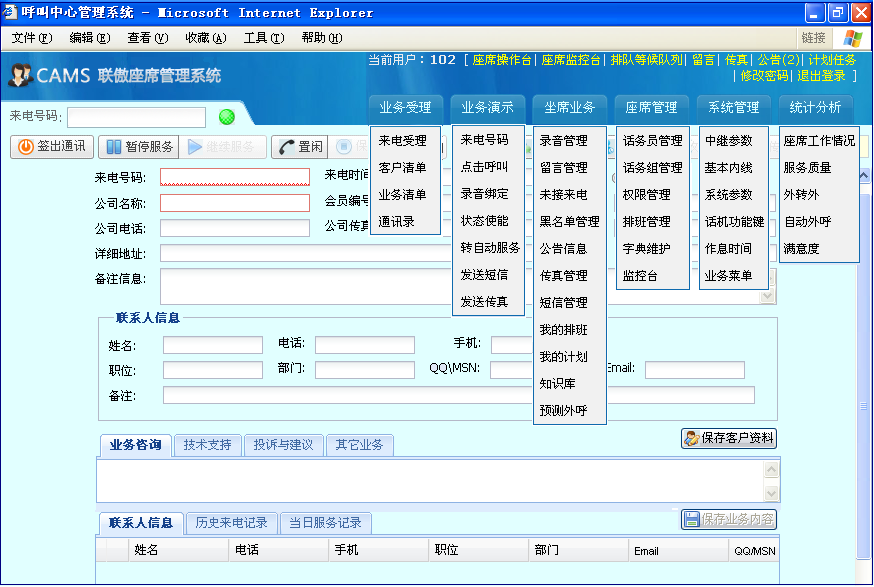Click the 签出通讯 sign-out power button
The height and width of the screenshot is (587, 874).
(x=52, y=147)
